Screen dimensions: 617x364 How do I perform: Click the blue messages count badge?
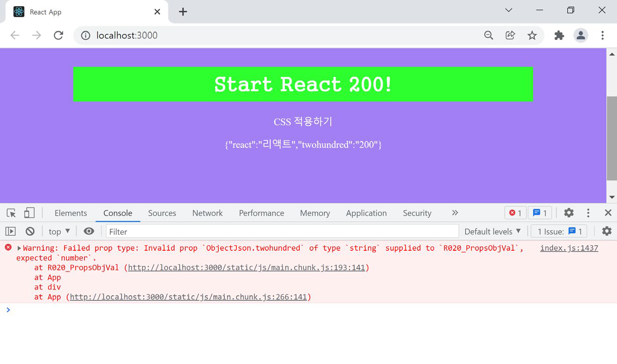click(540, 213)
